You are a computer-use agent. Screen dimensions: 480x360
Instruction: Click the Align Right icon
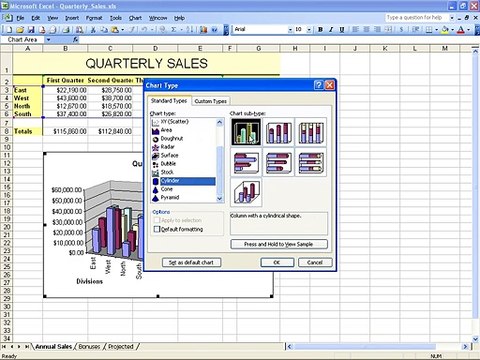point(377,30)
